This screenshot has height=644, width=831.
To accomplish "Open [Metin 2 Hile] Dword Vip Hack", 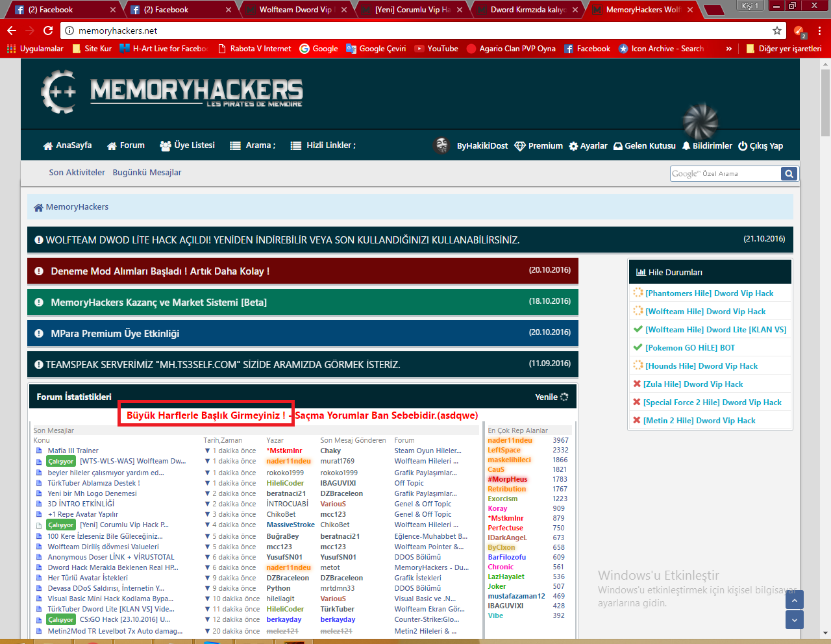I will click(x=699, y=421).
